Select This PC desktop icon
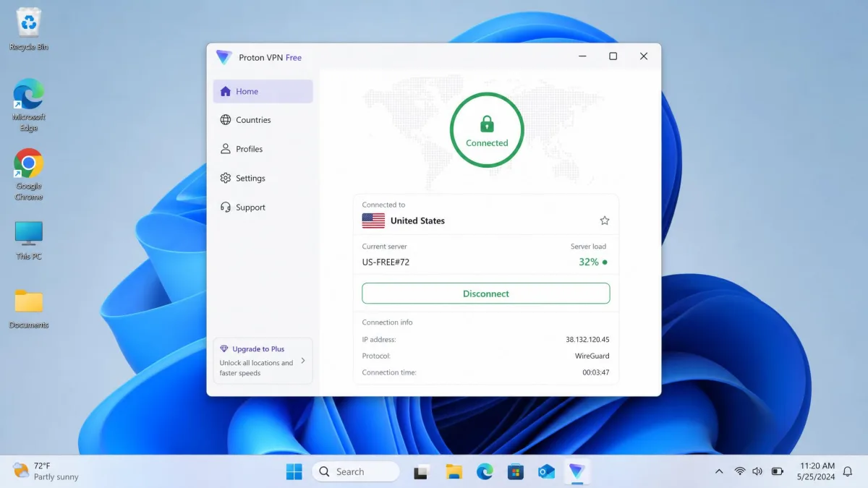The width and height of the screenshot is (868, 488). point(29,241)
